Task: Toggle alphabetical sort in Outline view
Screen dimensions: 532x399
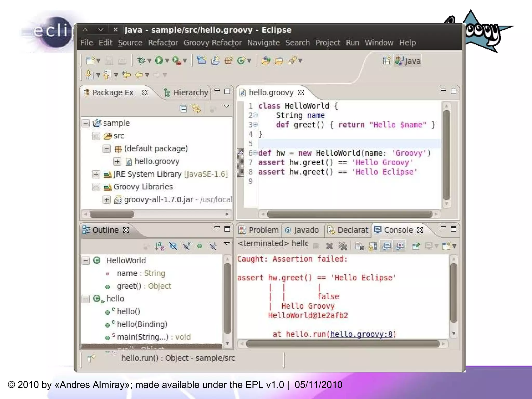Action: tap(160, 246)
